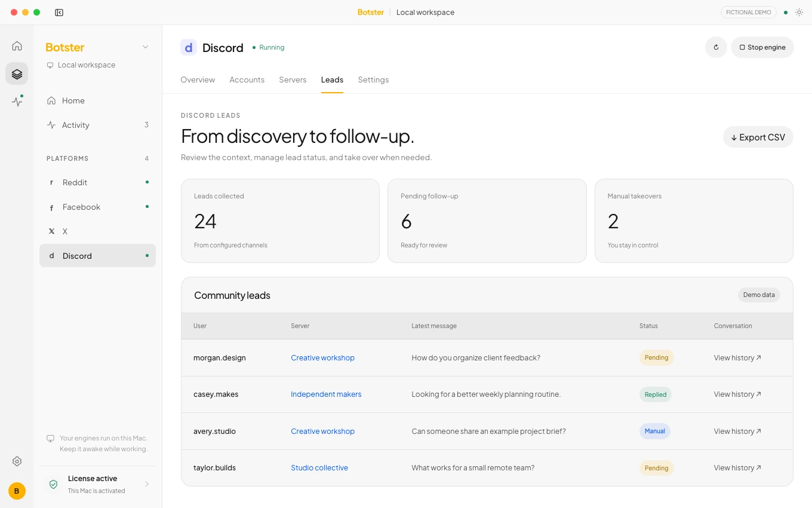Switch to the Overview tab
The height and width of the screenshot is (508, 812).
[x=198, y=80]
